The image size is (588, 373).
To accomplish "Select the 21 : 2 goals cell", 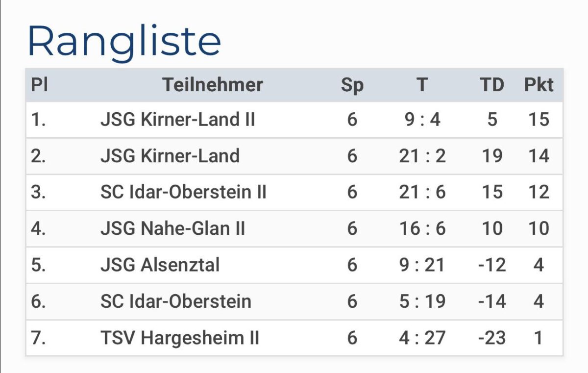I will click(x=422, y=156).
